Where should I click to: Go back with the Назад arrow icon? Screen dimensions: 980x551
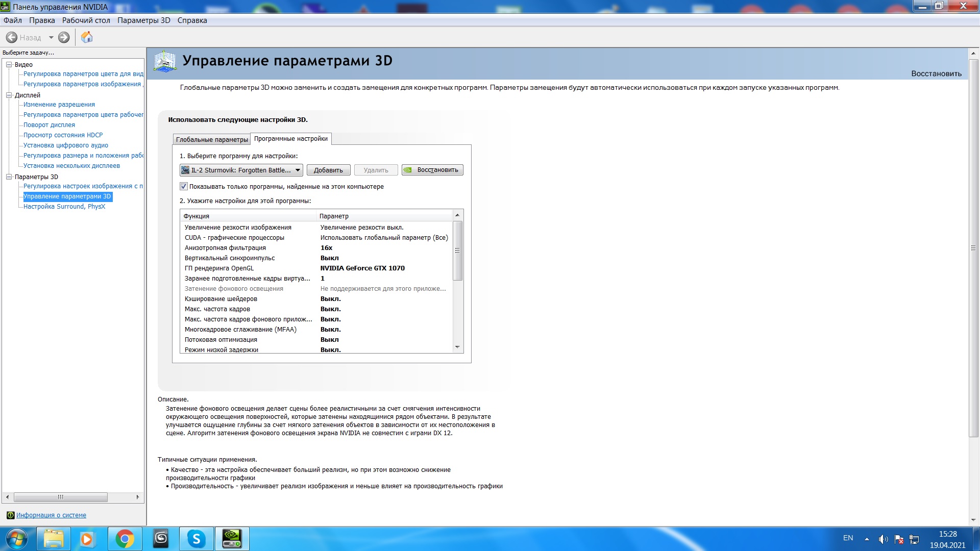click(x=11, y=37)
